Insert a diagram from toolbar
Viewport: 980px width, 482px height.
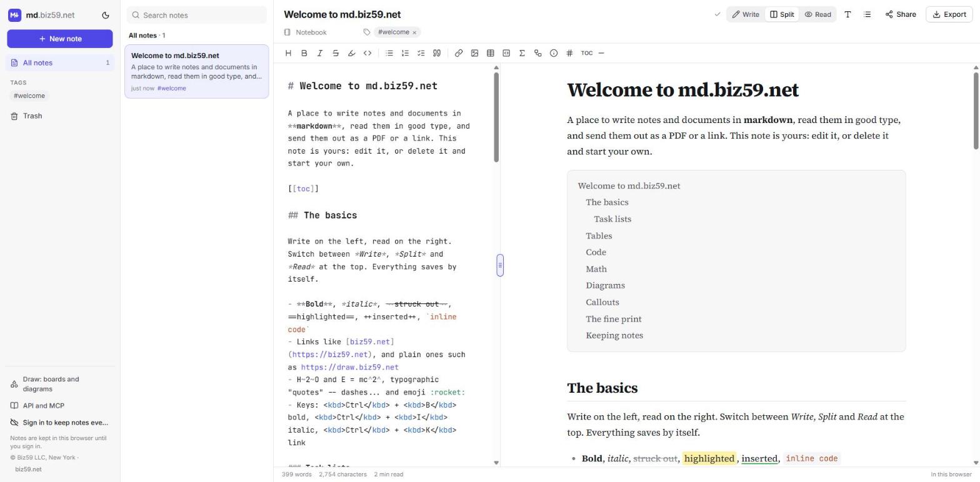coord(537,53)
